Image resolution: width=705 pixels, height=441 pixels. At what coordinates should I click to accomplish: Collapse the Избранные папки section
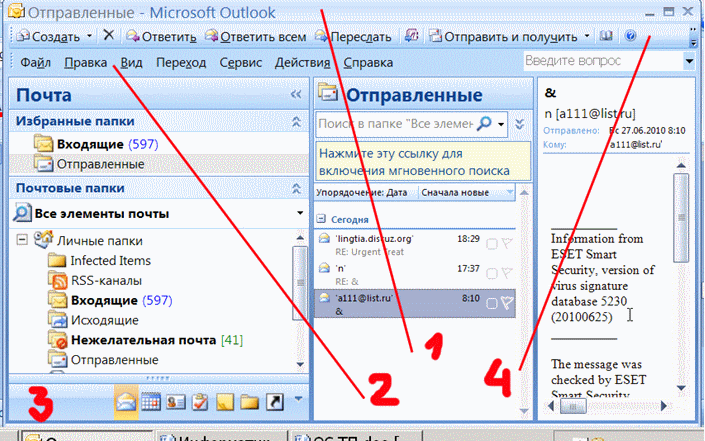(295, 121)
